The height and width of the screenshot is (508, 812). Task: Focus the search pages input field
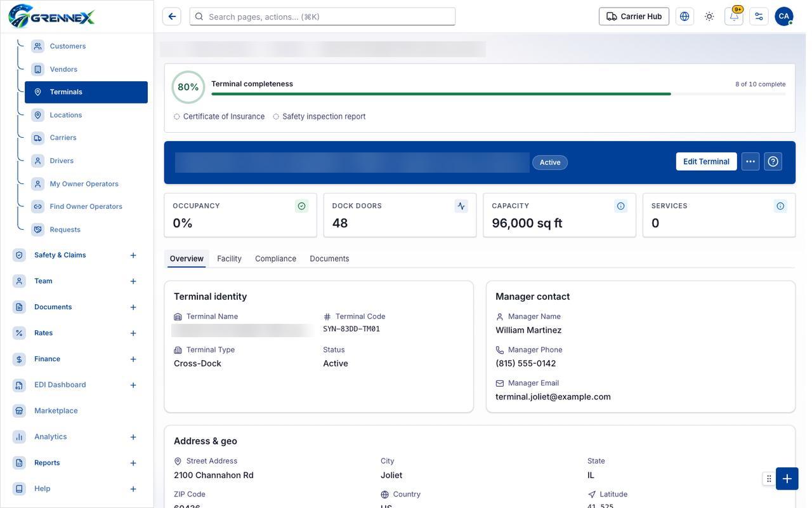point(322,17)
